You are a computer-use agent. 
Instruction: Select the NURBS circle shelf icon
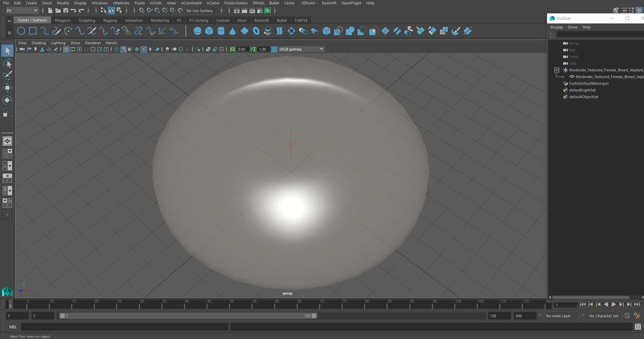click(x=21, y=31)
